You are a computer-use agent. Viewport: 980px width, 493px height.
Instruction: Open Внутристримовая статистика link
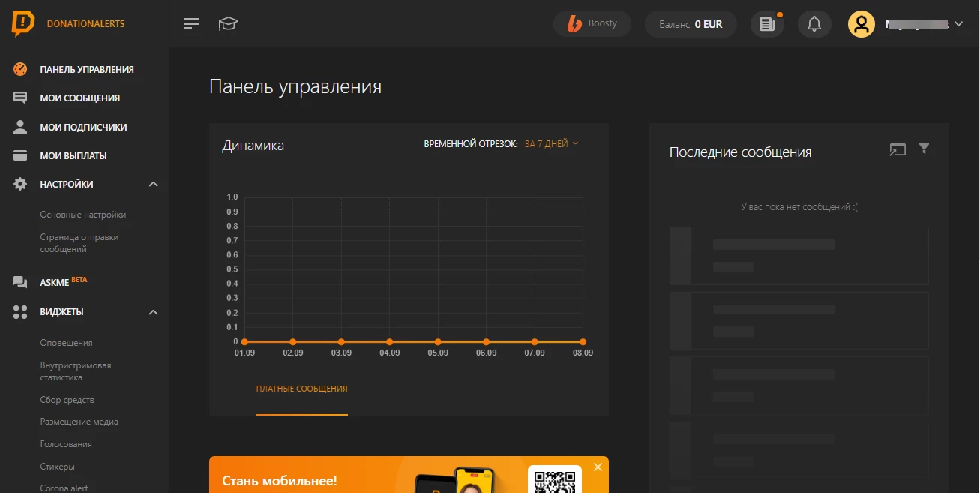coord(76,371)
